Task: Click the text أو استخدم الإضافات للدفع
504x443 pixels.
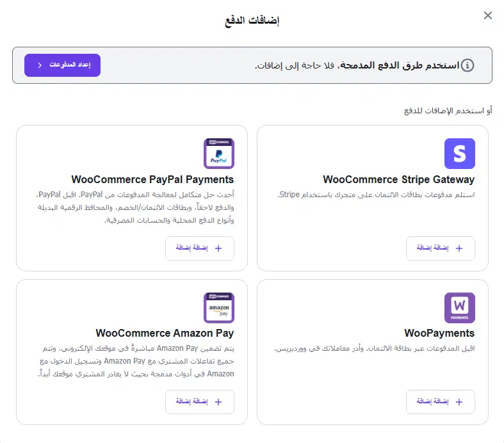Action: (x=448, y=111)
